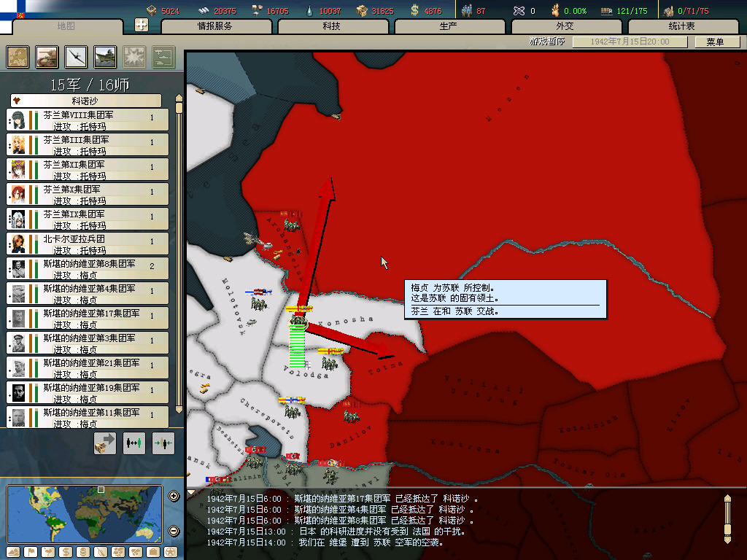Open the 科技 tab
Image resolution: width=747 pixels, height=560 pixels.
333,26
